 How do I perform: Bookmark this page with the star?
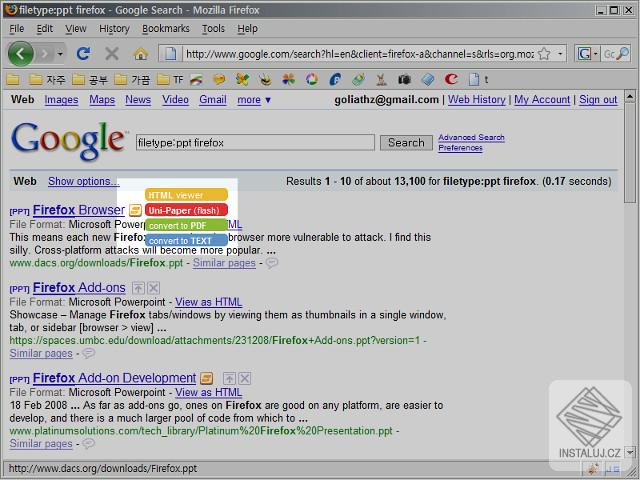544,53
